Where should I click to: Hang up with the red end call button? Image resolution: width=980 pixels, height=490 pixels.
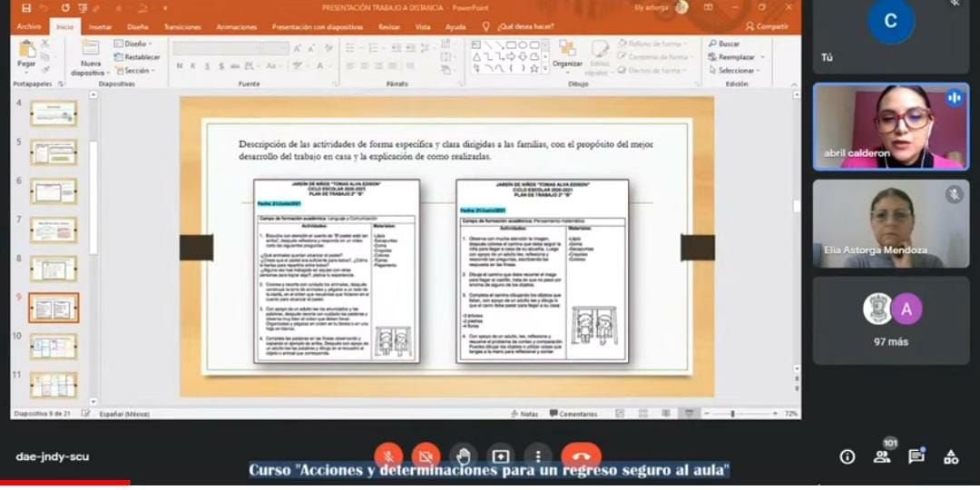click(581, 456)
